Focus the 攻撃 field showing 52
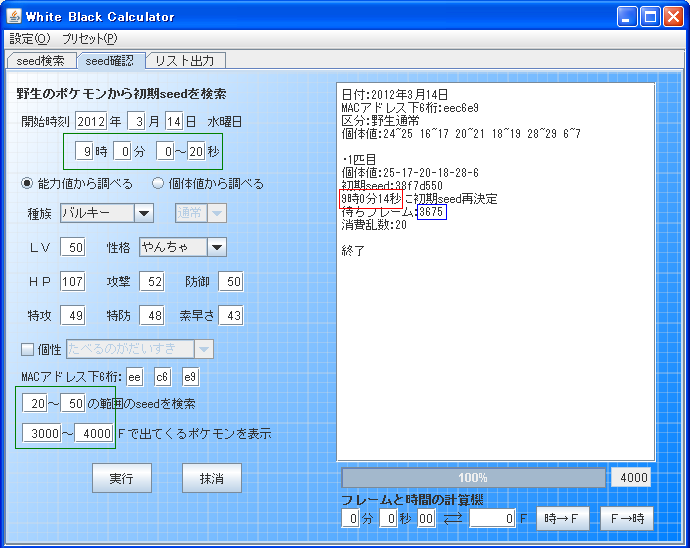Screen dimensions: 690x548 click(x=152, y=281)
